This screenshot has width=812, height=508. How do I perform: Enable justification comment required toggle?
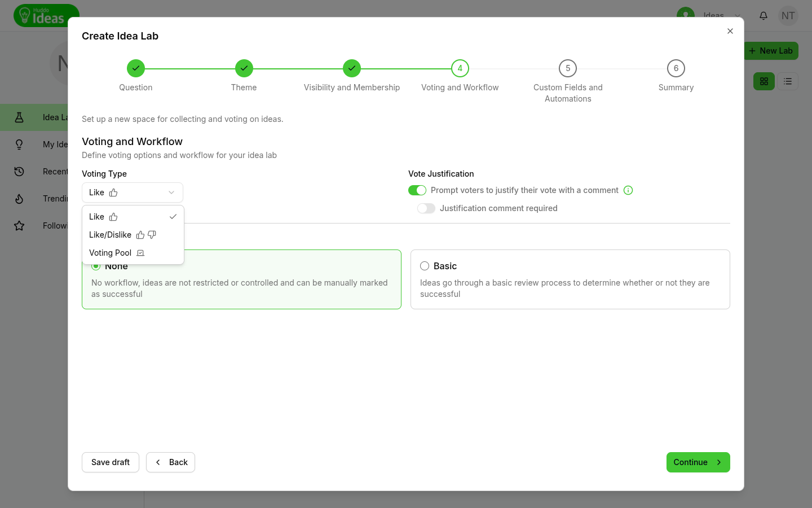coord(426,208)
